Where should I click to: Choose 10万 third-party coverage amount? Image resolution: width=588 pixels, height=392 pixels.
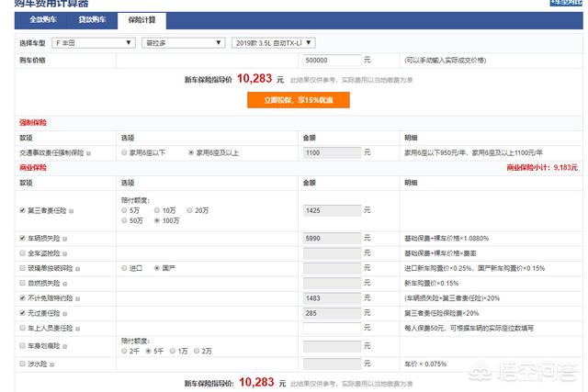click(x=157, y=210)
